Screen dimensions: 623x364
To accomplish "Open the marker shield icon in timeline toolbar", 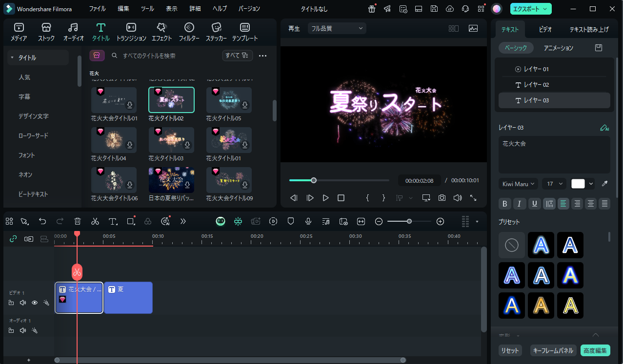I will (291, 221).
